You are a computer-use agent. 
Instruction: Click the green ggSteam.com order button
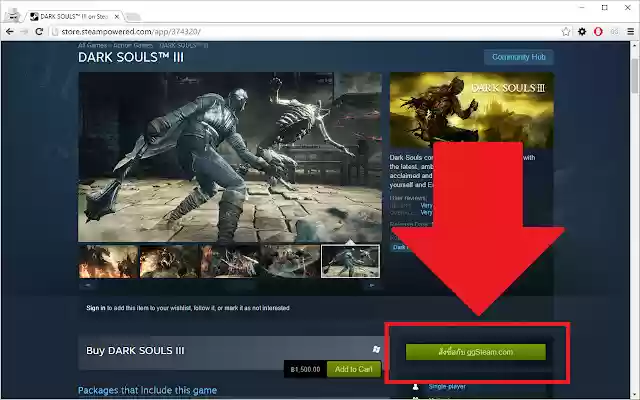(476, 352)
